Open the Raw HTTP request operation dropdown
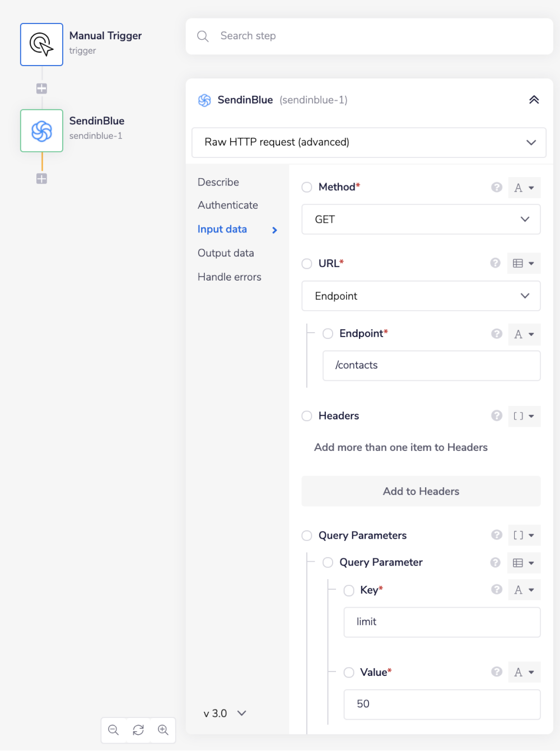The image size is (560, 751). point(368,142)
